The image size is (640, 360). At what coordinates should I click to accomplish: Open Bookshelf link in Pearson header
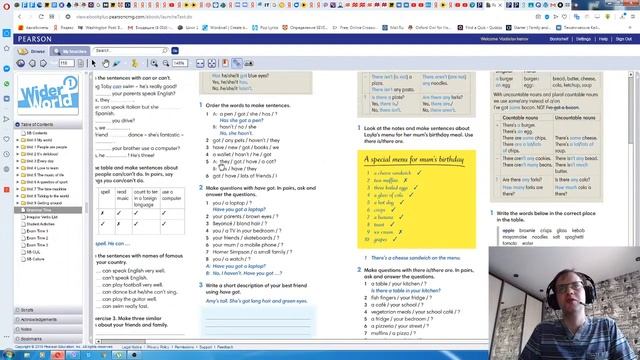coord(559,39)
